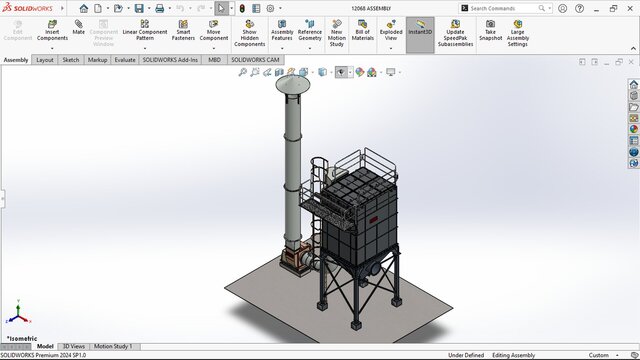Open Custom Properties tab in task pane
640x360 pixels.
633,140
